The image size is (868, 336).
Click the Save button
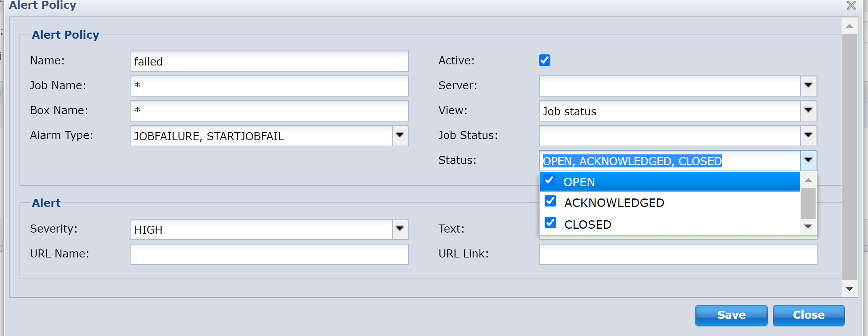click(x=731, y=315)
